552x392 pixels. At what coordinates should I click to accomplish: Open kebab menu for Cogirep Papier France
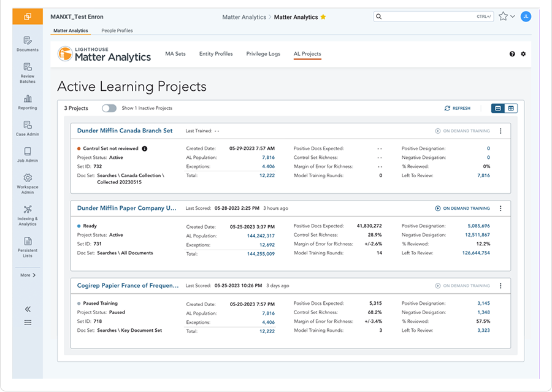click(500, 286)
